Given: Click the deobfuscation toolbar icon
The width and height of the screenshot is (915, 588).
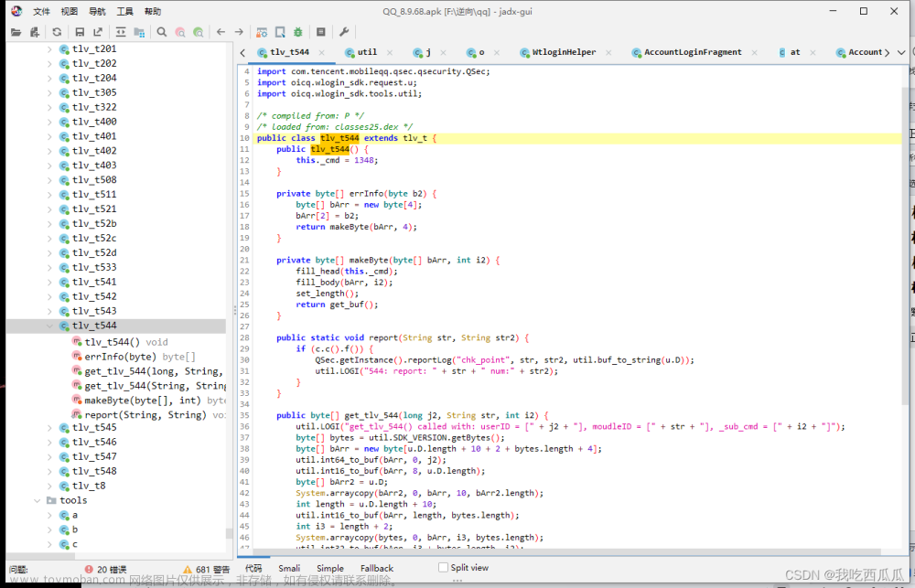Looking at the screenshot, I should tap(262, 32).
